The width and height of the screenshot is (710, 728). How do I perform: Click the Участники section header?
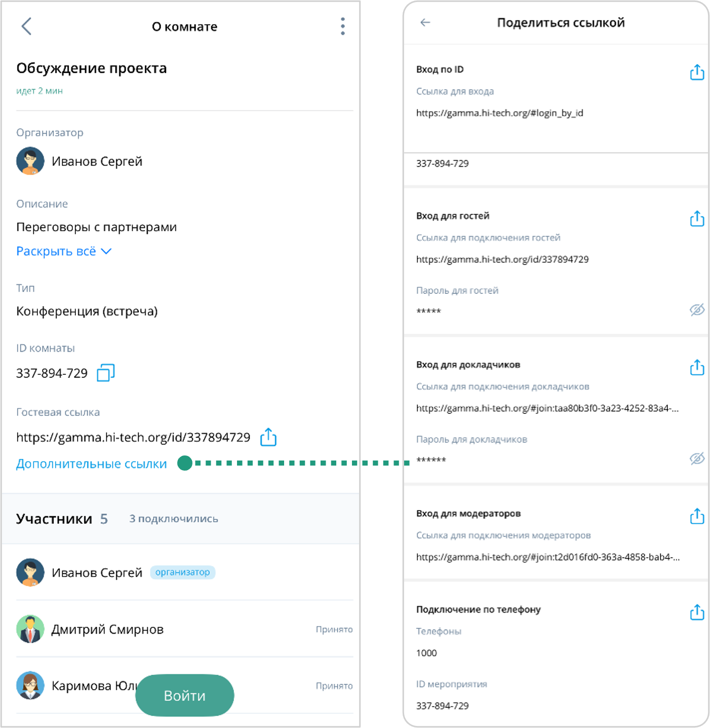(x=180, y=518)
